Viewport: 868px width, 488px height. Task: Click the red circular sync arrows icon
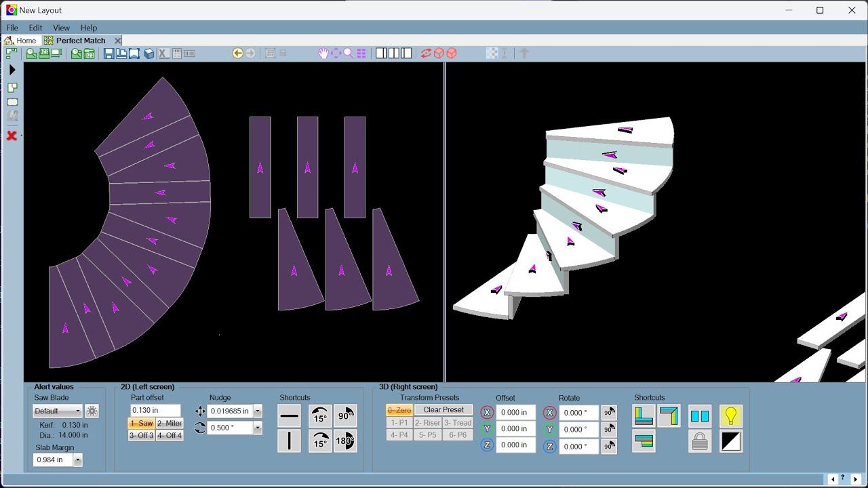tap(426, 54)
